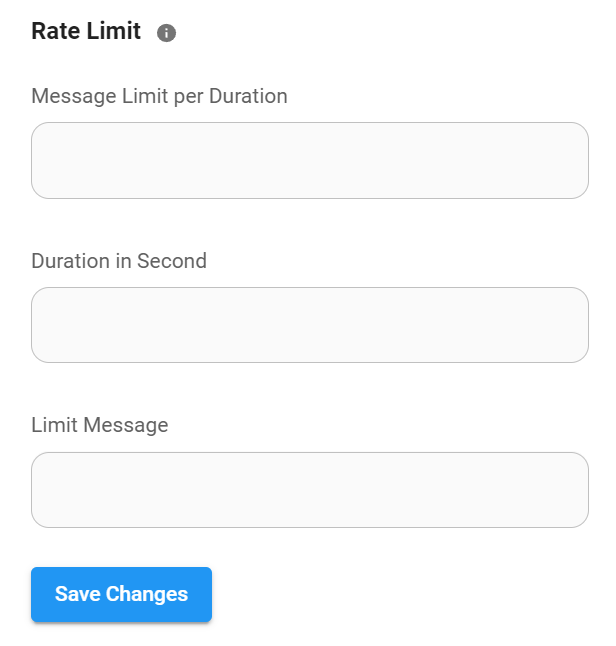The width and height of the screenshot is (616, 646).
Task: Tap the grey circled 'i' icon
Action: pyautogui.click(x=167, y=33)
